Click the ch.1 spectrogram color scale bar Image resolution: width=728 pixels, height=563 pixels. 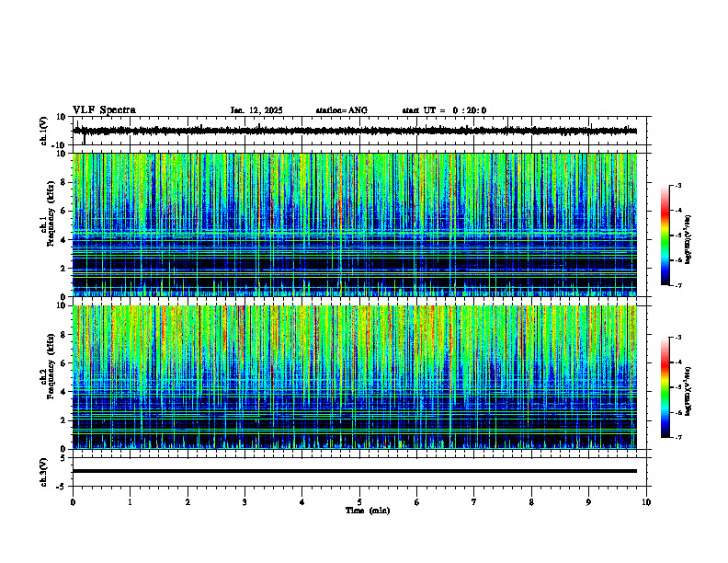[665, 236]
